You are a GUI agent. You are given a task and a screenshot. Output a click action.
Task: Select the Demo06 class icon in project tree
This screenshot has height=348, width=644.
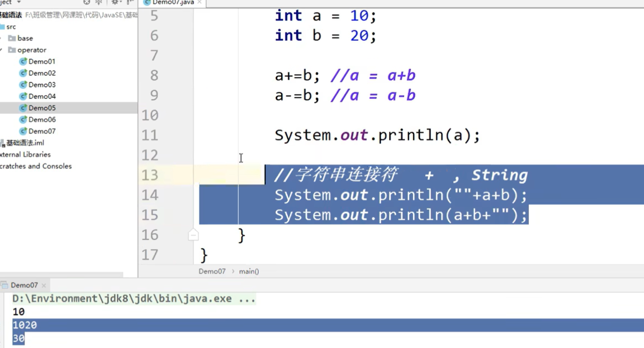click(23, 120)
